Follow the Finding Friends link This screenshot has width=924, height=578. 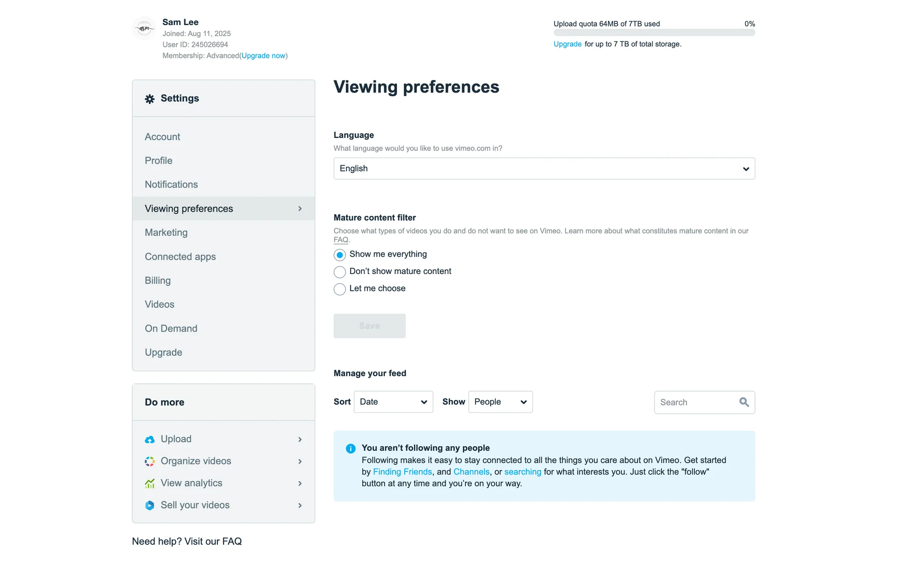[402, 472]
